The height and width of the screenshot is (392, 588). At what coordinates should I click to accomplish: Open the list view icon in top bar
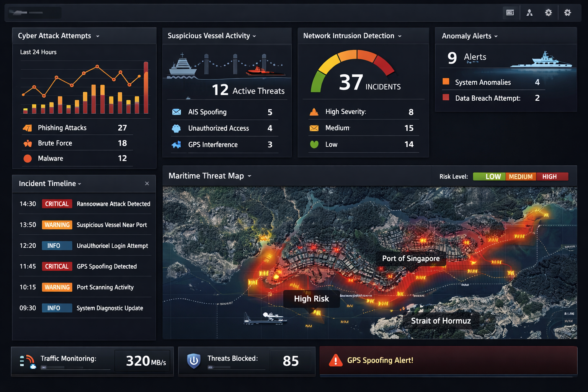(510, 13)
